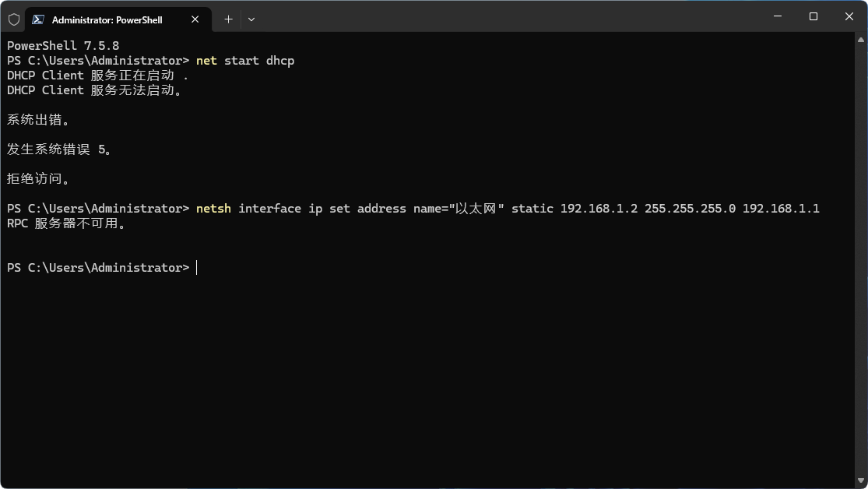Image resolution: width=868 pixels, height=489 pixels.
Task: Click the '发生系统错误 5。' line
Action: click(x=59, y=150)
